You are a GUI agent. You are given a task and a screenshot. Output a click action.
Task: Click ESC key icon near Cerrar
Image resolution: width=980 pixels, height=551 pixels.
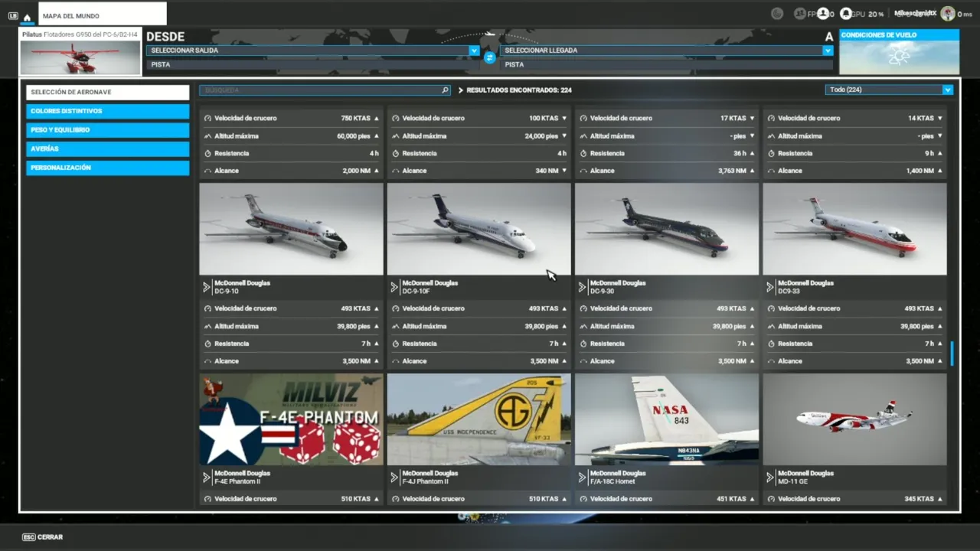(x=28, y=537)
